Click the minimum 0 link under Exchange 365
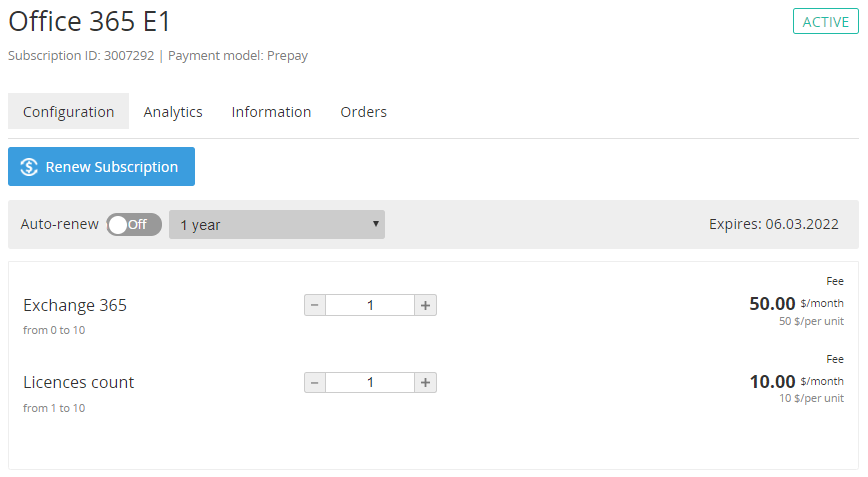This screenshot has height=477, width=868. 54,330
